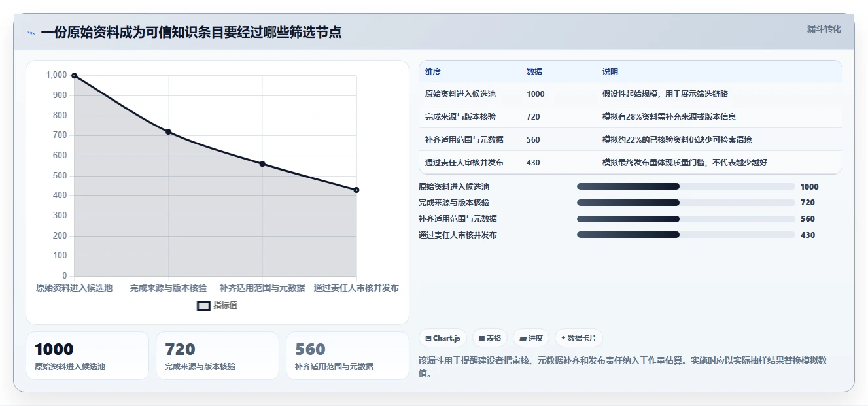Click x-axis label 完成来源与版本核验

click(x=168, y=288)
